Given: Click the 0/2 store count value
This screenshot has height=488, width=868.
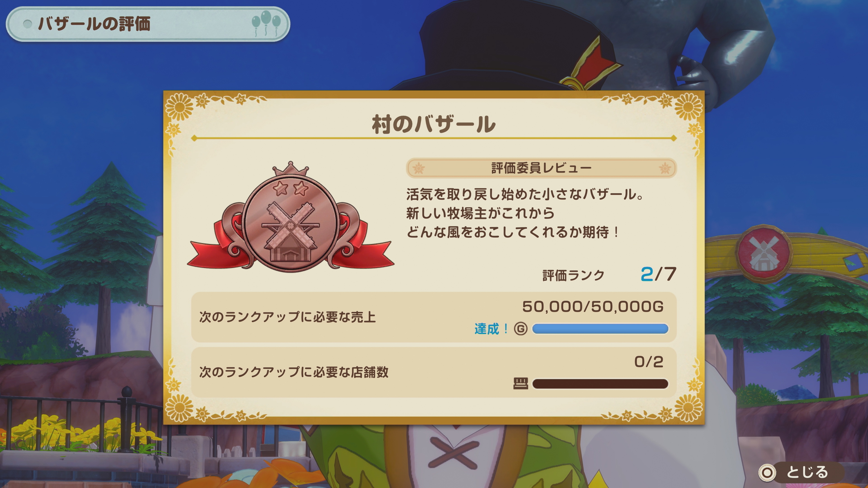Looking at the screenshot, I should (x=649, y=362).
